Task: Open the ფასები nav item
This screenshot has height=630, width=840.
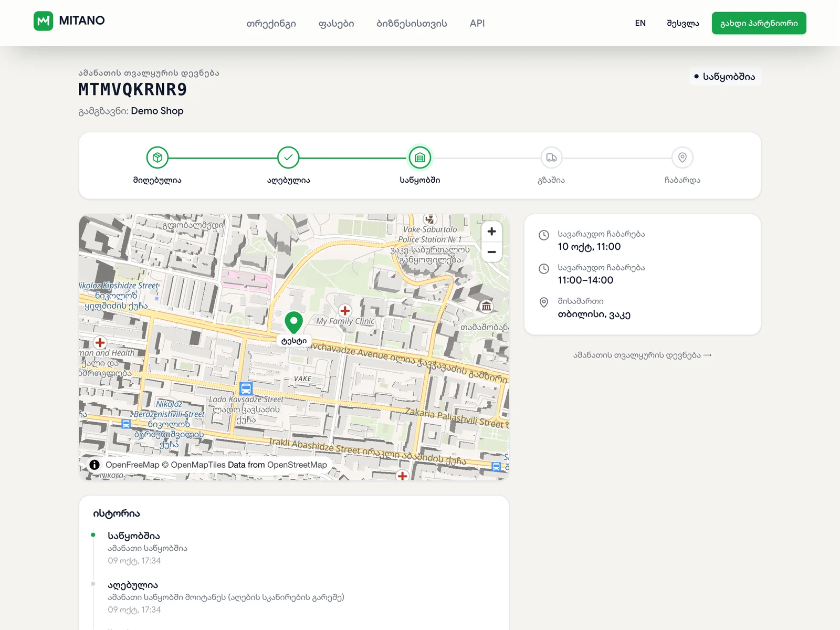Action: coord(336,24)
